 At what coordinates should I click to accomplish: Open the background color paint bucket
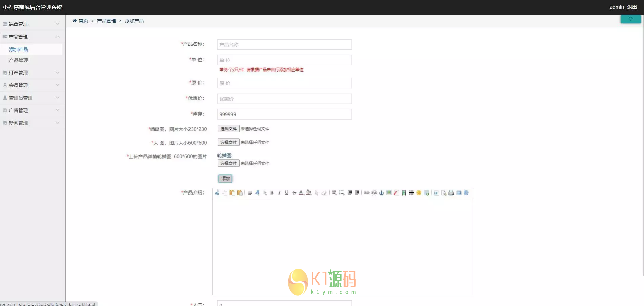point(309,193)
